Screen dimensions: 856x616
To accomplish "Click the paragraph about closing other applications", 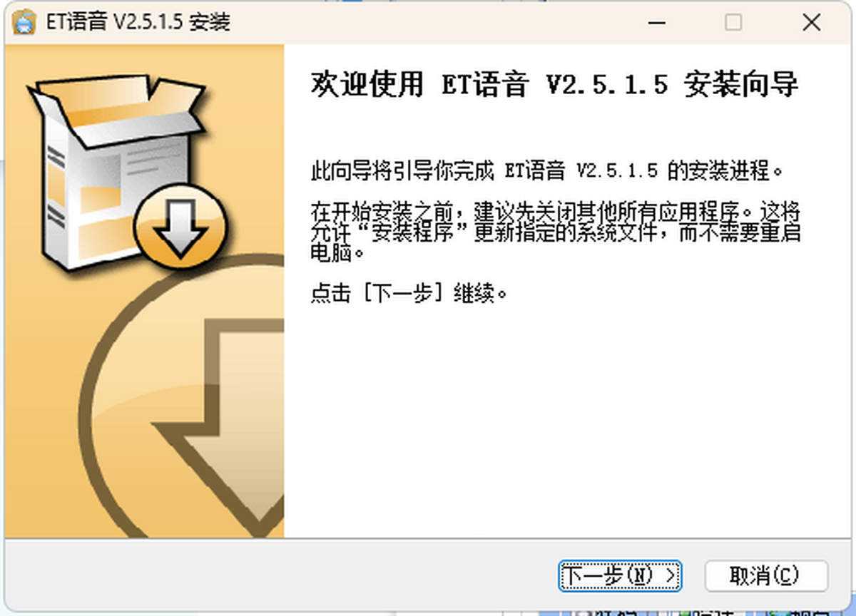I will click(556, 232).
